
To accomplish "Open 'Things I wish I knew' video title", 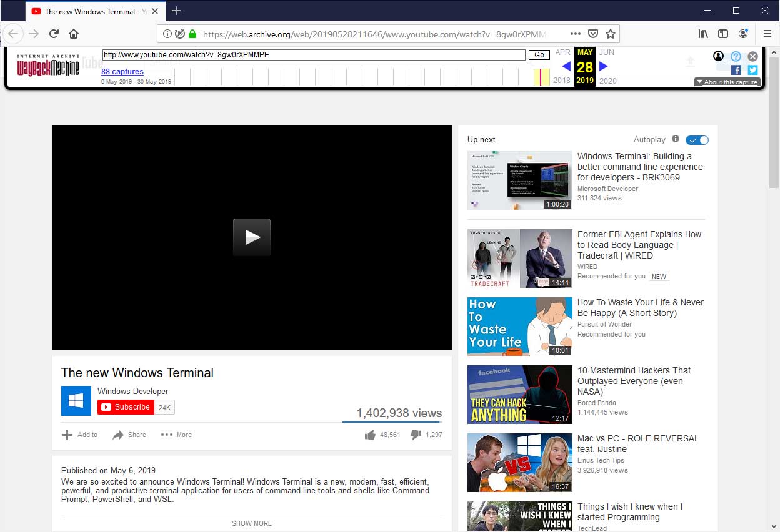I will tap(630, 512).
